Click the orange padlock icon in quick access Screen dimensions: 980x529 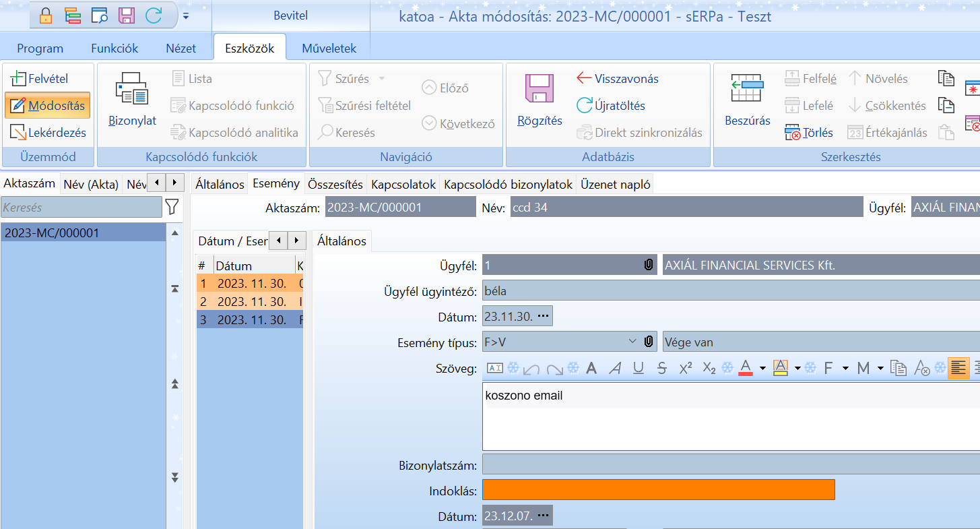[46, 15]
